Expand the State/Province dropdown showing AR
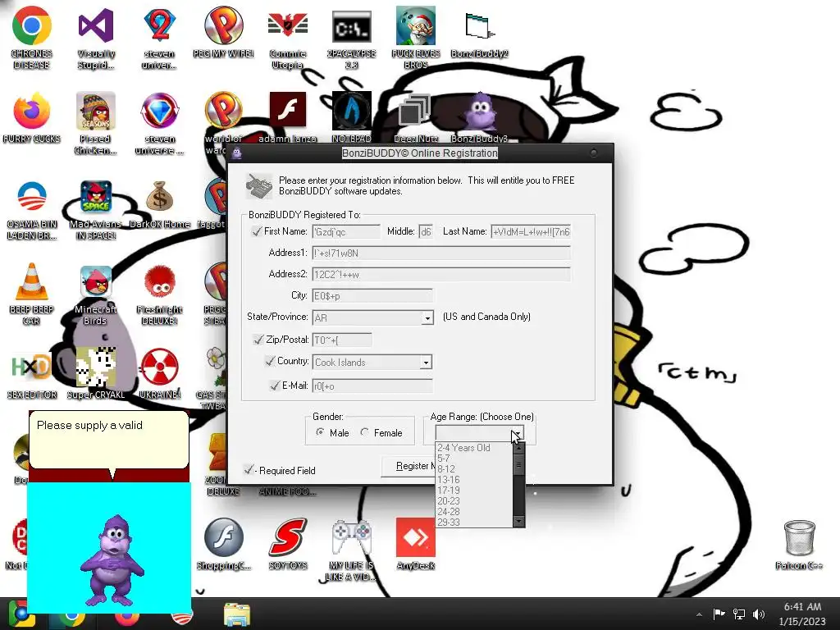Screen dimensions: 840x630 tap(427, 317)
